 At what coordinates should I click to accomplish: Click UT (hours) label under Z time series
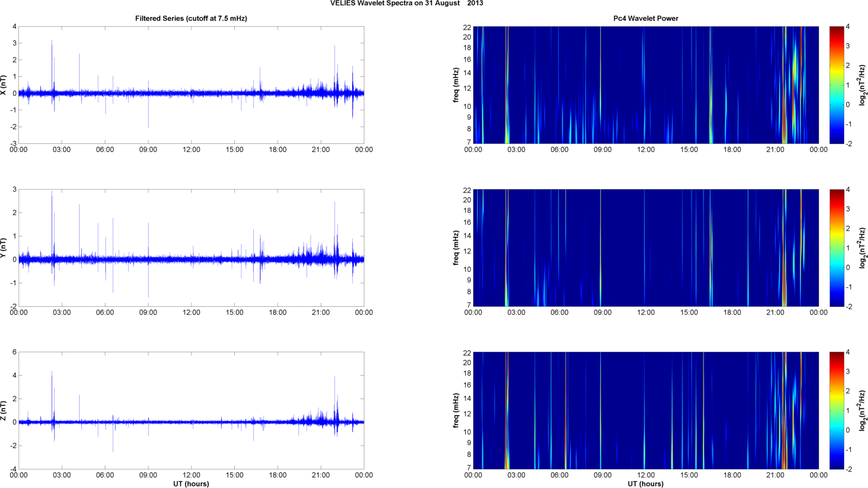191,483
